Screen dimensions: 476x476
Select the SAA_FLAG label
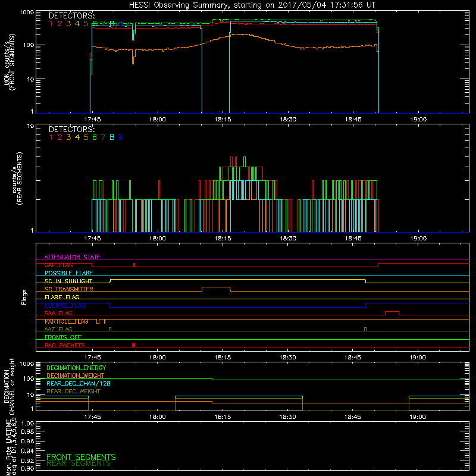pos(58,314)
